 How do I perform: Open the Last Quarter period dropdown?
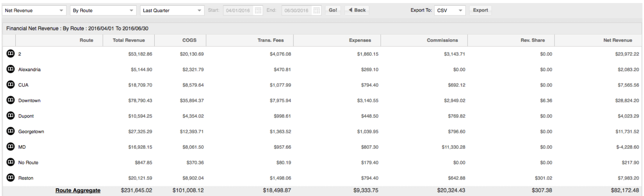pyautogui.click(x=172, y=10)
